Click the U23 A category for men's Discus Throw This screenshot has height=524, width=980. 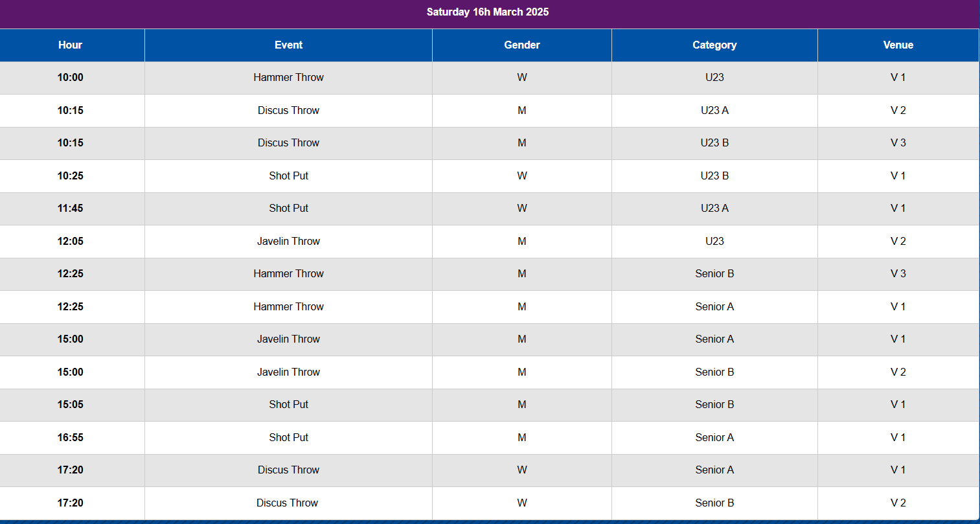[x=714, y=110]
